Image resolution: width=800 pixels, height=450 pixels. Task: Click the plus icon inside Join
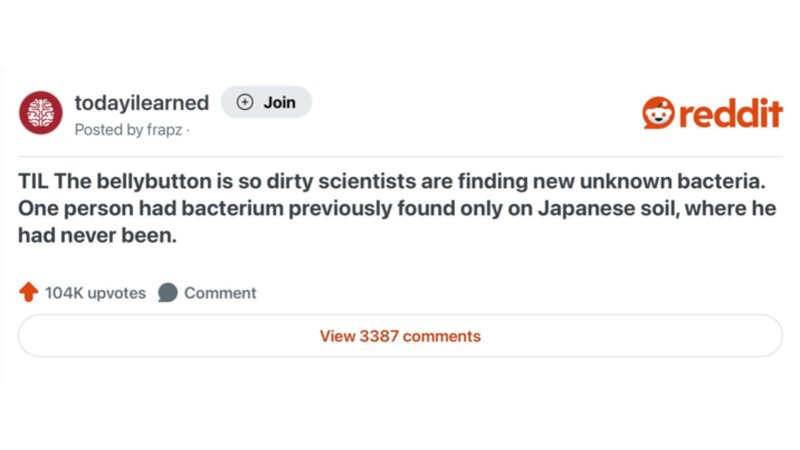(x=244, y=103)
